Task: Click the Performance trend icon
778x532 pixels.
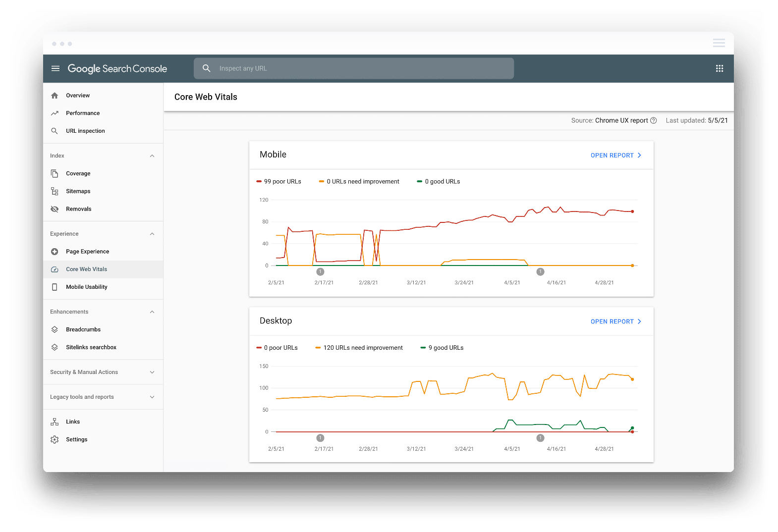Action: (x=55, y=113)
